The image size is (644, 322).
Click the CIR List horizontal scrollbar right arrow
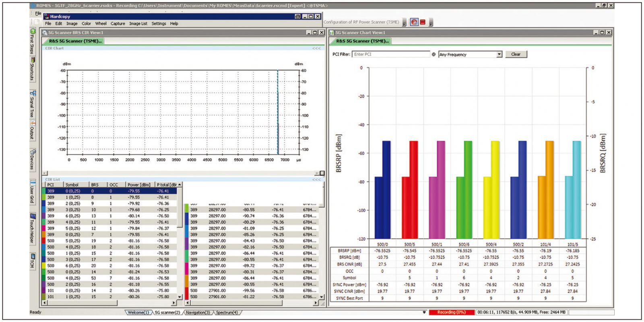tap(174, 303)
